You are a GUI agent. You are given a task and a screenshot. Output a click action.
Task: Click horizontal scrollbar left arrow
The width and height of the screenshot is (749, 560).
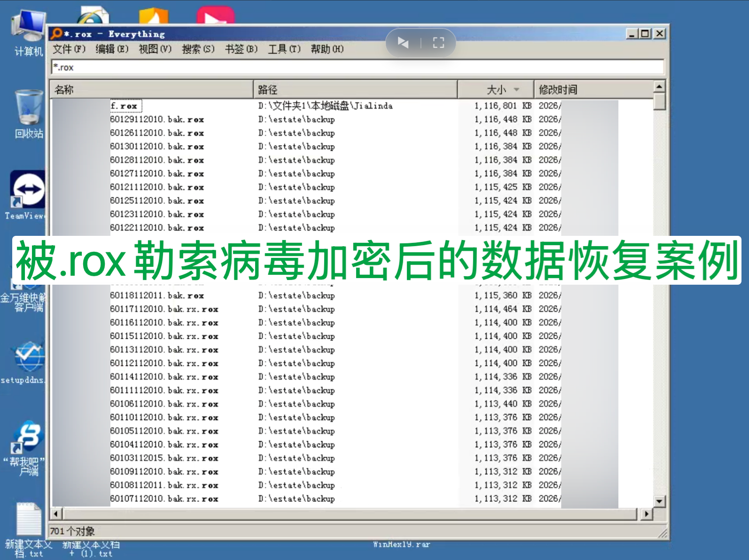(57, 514)
